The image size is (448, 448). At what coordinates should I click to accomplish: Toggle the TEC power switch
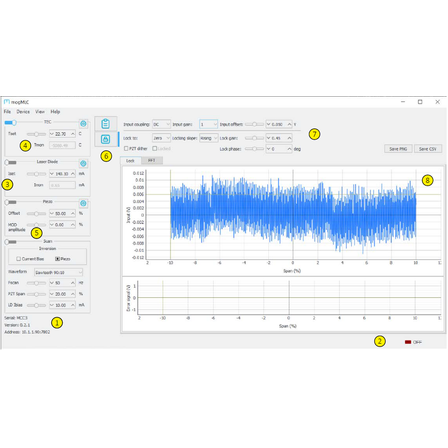(x=10, y=123)
